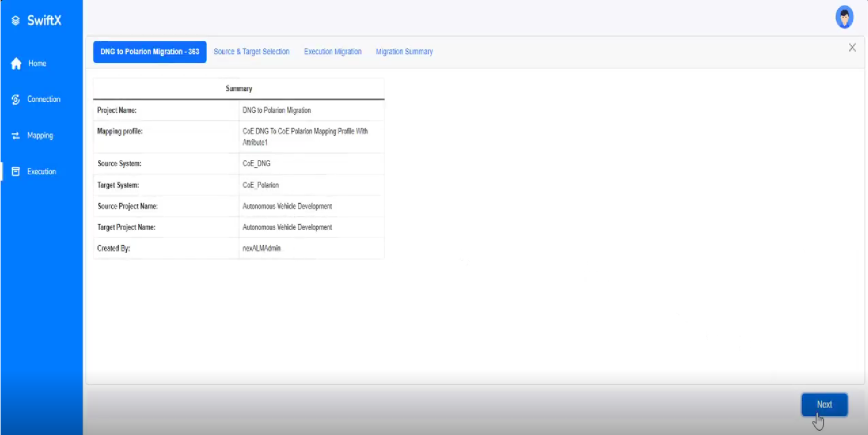Click the Next button
This screenshot has height=435, width=868.
point(824,404)
